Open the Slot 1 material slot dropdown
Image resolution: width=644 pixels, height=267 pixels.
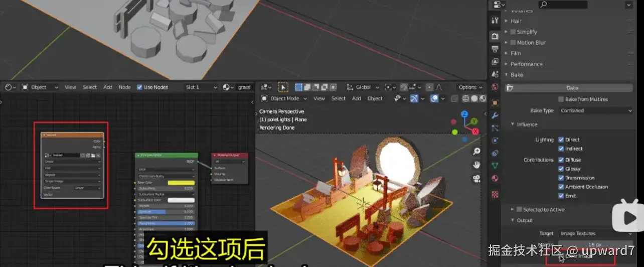[x=201, y=87]
